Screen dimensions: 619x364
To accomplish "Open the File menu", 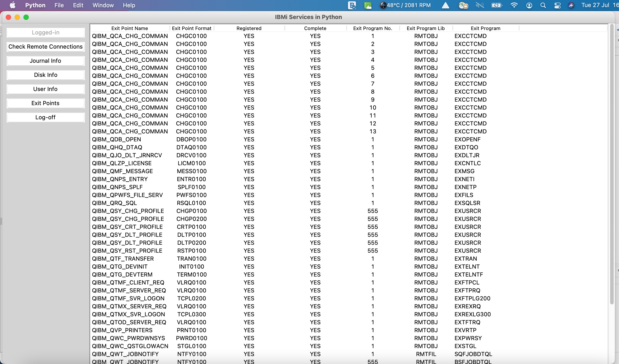I will click(59, 5).
